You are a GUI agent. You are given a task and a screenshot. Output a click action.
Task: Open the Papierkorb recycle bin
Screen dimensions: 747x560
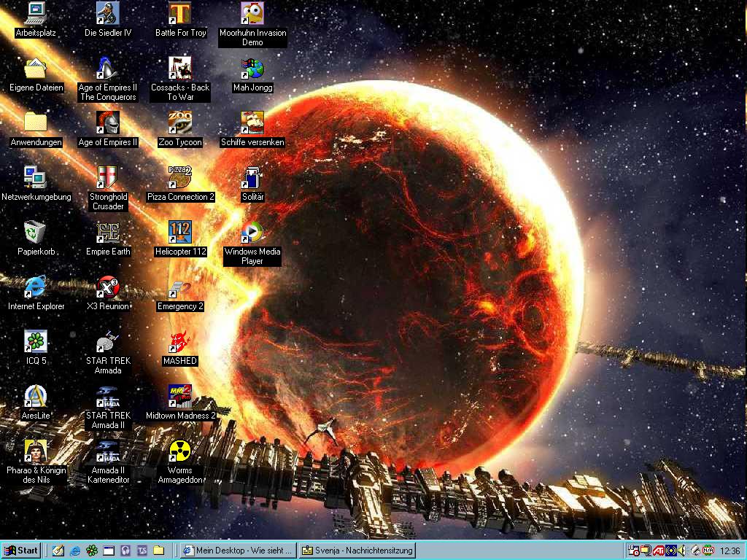(x=35, y=233)
